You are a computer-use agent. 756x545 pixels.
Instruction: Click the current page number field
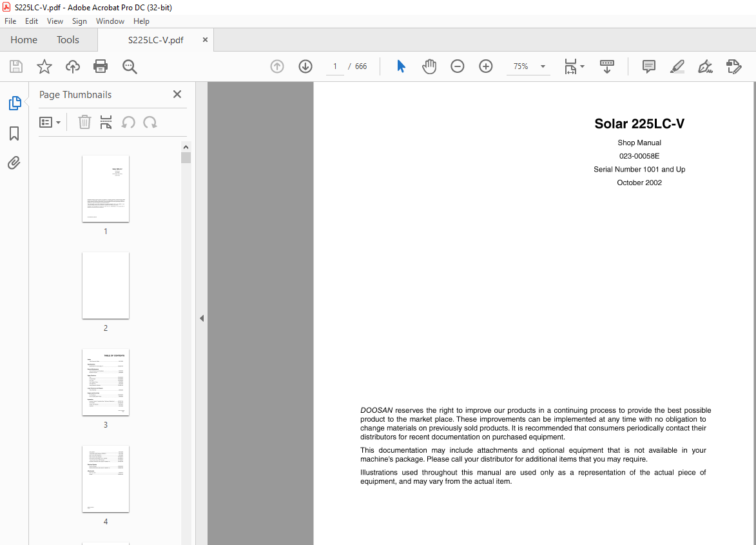(335, 66)
